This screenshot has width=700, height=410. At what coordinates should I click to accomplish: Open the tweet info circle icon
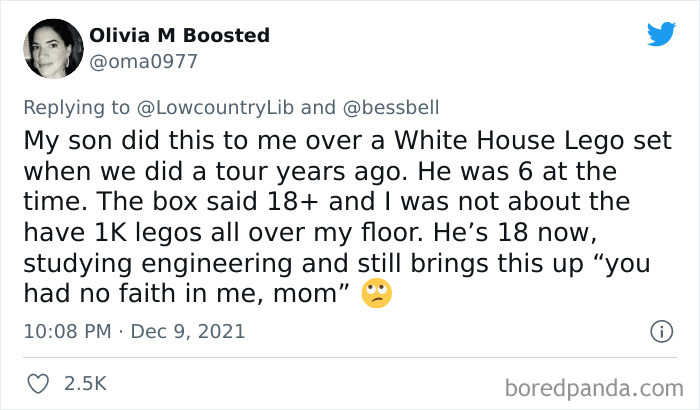(660, 330)
